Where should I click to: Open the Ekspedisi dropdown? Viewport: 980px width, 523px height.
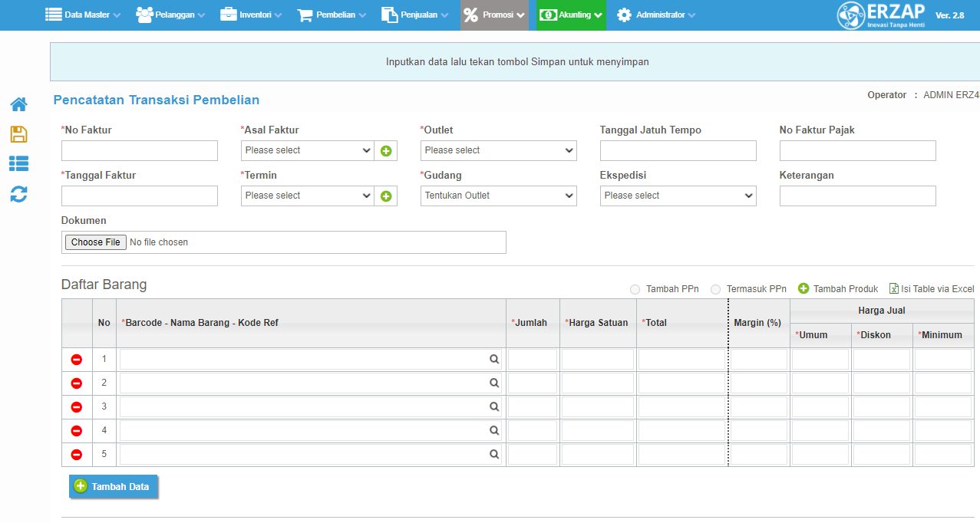[x=678, y=196]
